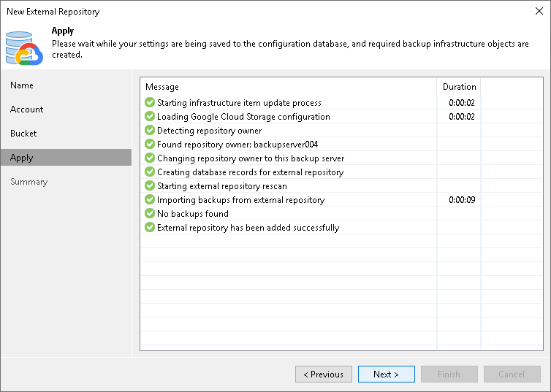Select 'Starting external repository rescan' message
This screenshot has height=392, width=551.
(222, 186)
